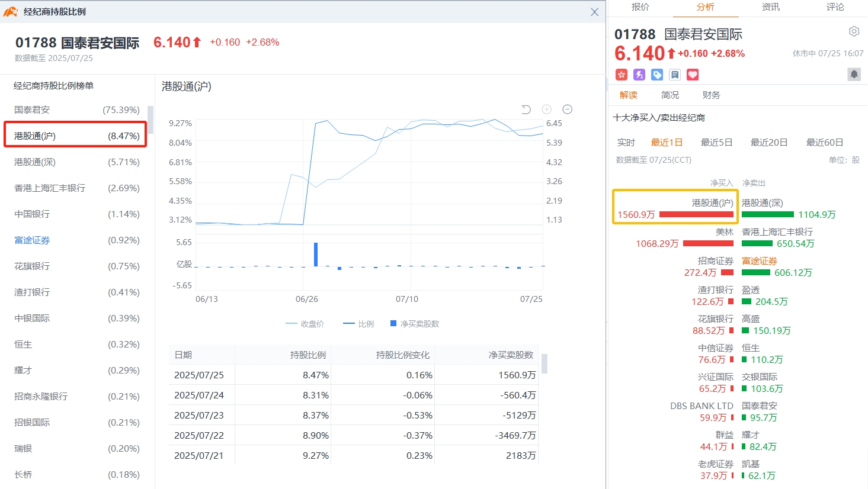Image resolution: width=868 pixels, height=489 pixels.
Task: Select the 实时 period filter
Action: coord(626,143)
